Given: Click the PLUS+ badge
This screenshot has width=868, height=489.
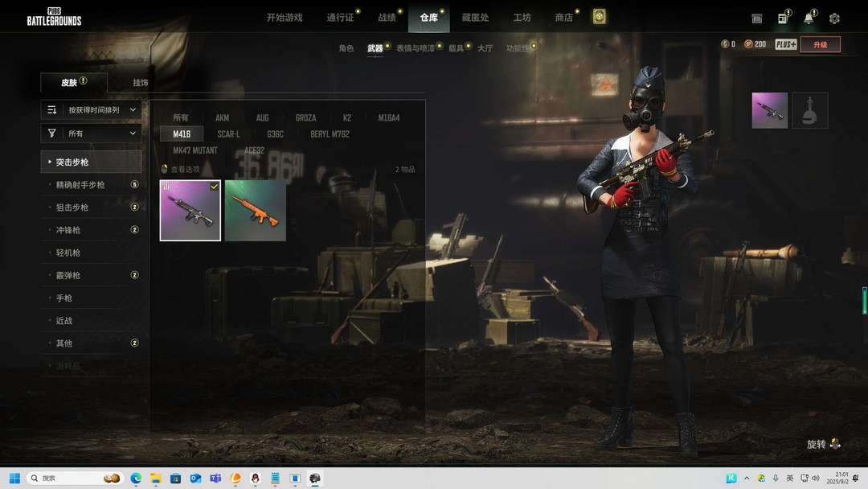Looking at the screenshot, I should 785,44.
